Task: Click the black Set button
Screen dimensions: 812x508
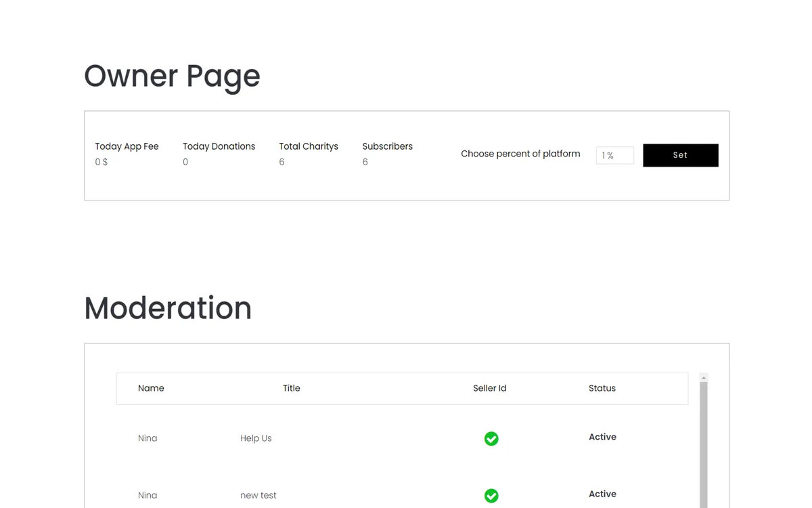Action: point(680,155)
